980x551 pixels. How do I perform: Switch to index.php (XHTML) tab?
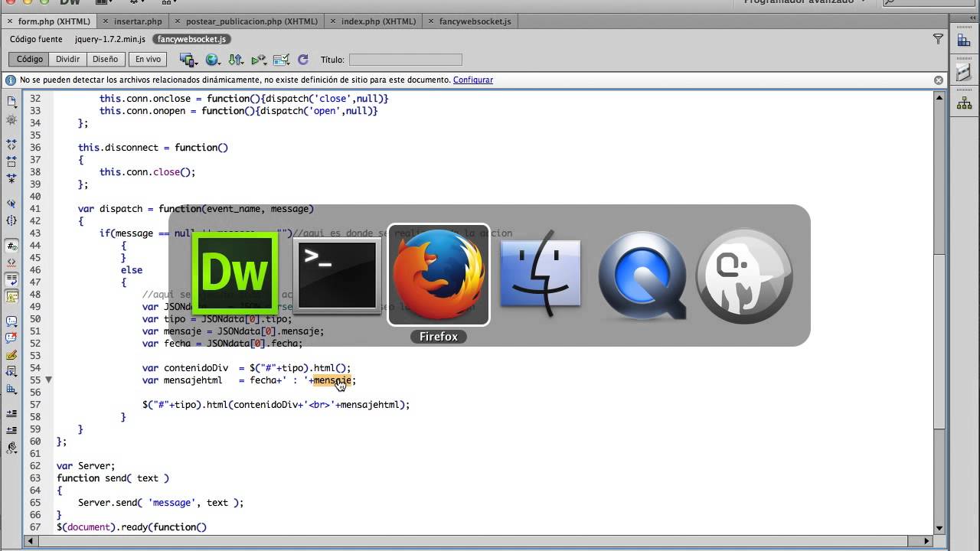[x=373, y=21]
